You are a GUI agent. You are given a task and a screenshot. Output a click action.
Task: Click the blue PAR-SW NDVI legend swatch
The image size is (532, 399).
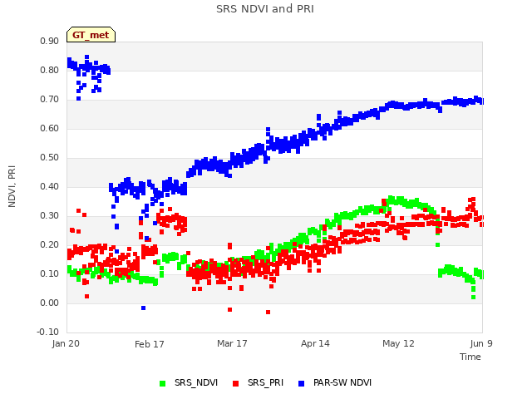[x=301, y=383]
